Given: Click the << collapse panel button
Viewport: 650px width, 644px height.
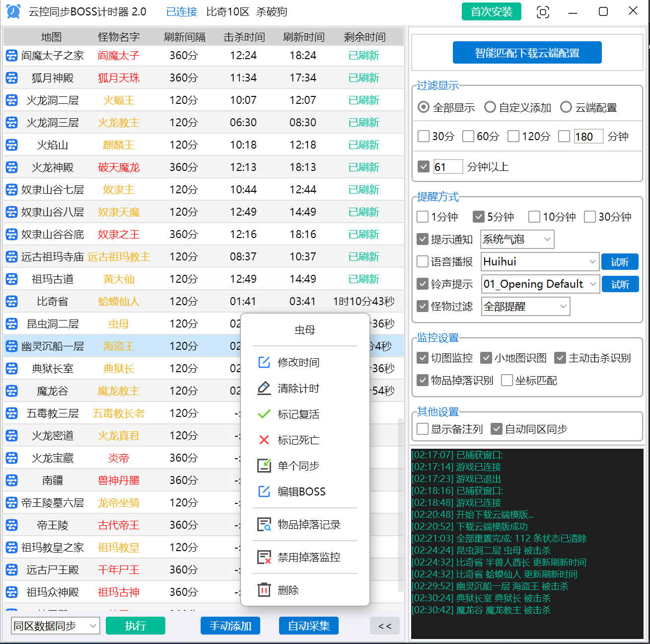Looking at the screenshot, I should click(x=385, y=626).
